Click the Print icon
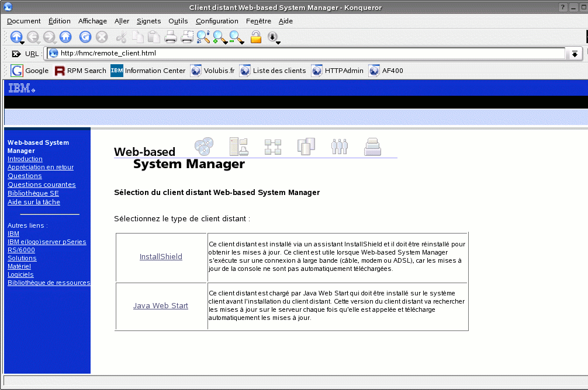This screenshot has width=588, height=390. click(x=171, y=37)
